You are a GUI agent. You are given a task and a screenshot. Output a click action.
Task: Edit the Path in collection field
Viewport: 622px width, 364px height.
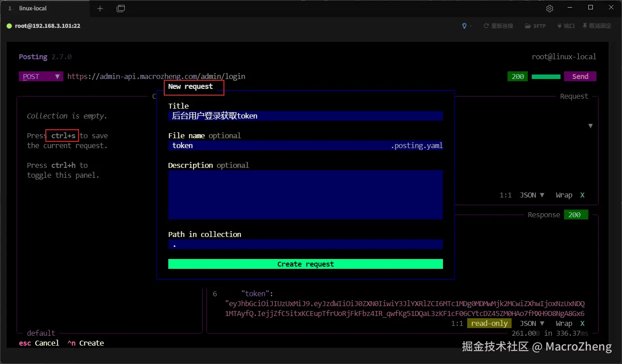[306, 245]
